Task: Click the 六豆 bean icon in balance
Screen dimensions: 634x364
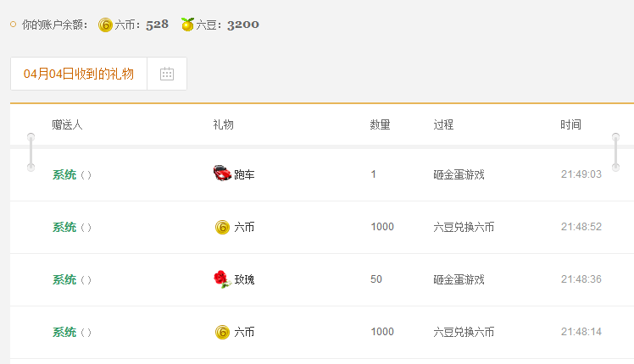Action: point(187,25)
